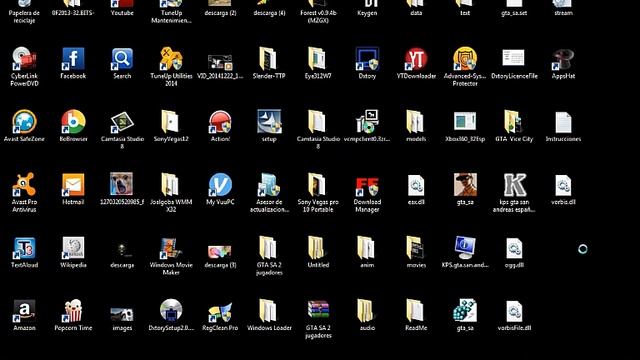
Task: Select the gta_sa executable icon
Action: tap(465, 311)
